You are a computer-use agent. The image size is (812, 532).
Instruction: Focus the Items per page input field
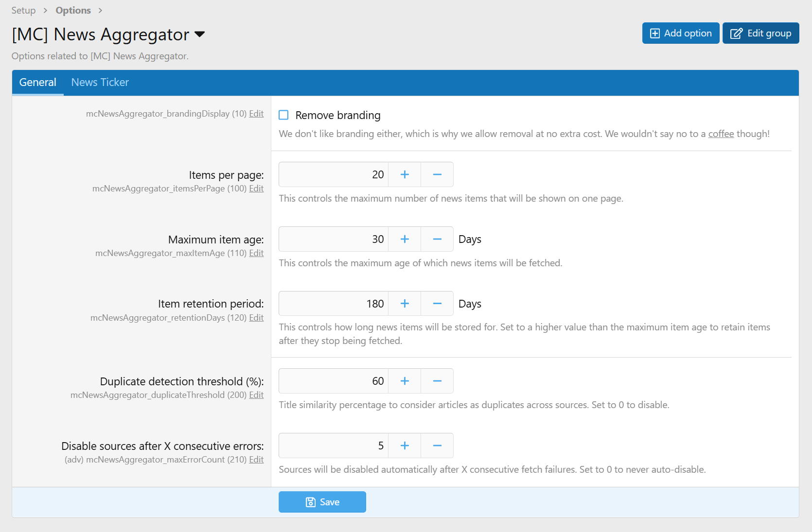click(334, 174)
